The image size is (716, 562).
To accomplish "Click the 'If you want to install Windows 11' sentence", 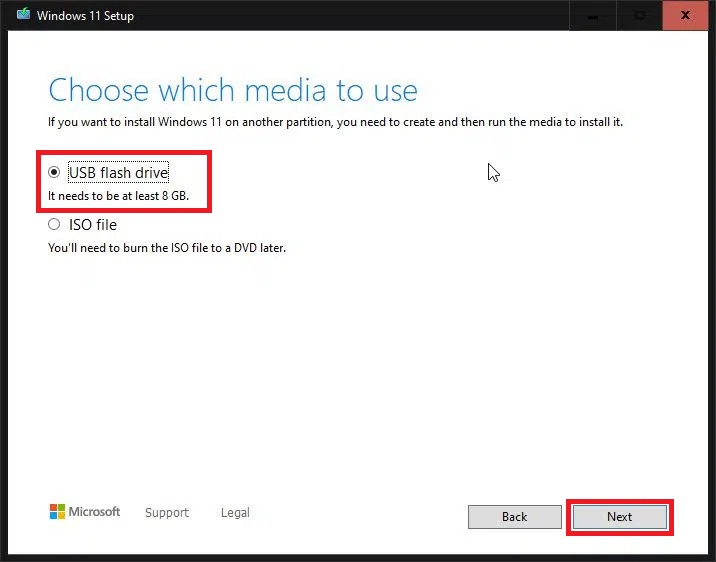I will point(335,122).
